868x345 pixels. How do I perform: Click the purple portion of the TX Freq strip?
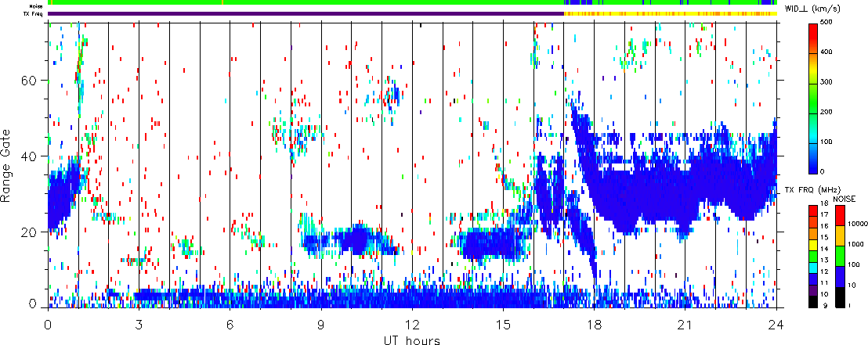306,13
